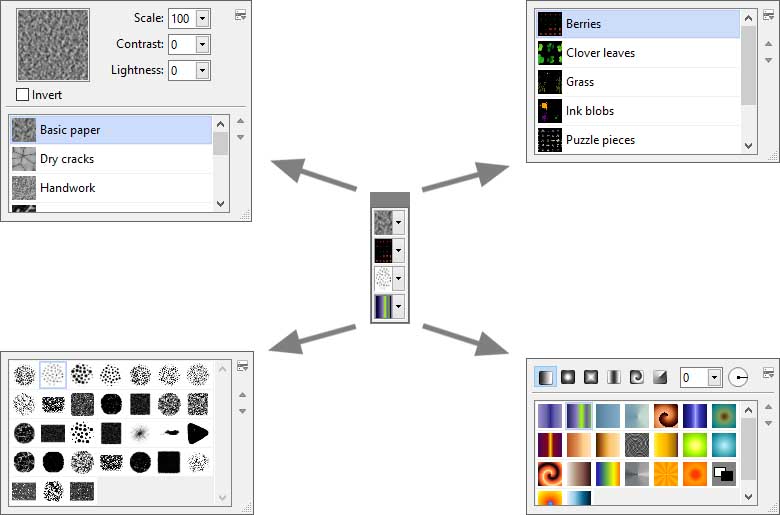The height and width of the screenshot is (515, 780).
Task: Select the square gradient type icon
Action: (x=590, y=377)
